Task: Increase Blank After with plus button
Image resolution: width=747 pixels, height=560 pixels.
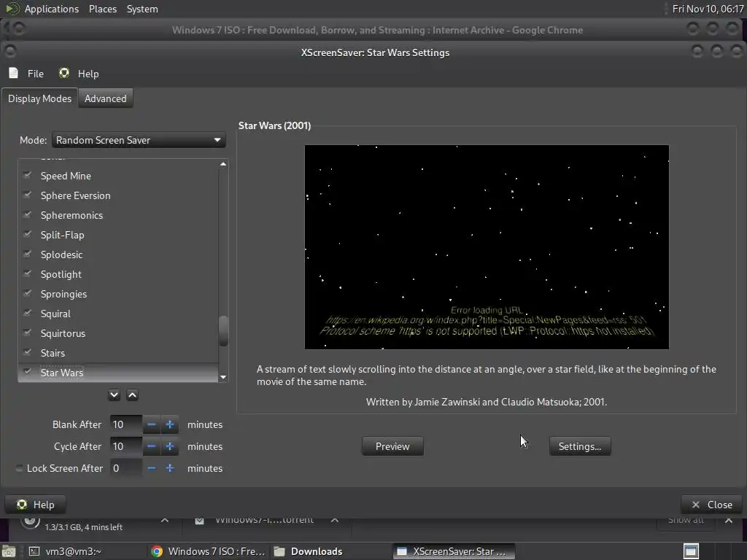Action: coord(169,424)
